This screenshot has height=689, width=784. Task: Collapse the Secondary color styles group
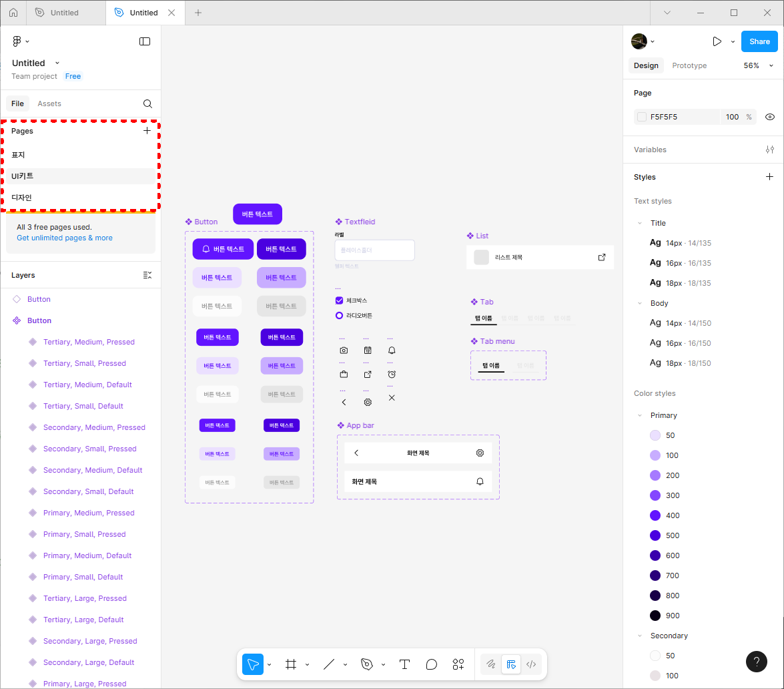(640, 636)
